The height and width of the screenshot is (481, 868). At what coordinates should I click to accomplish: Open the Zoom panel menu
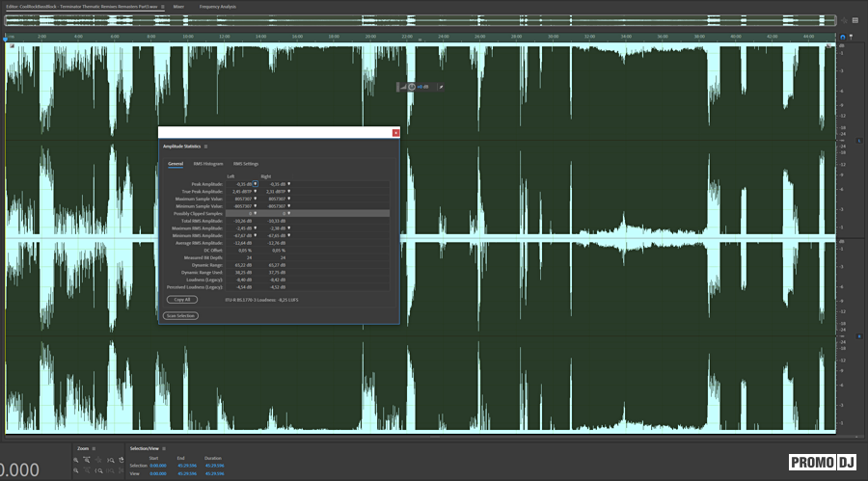(x=95, y=449)
